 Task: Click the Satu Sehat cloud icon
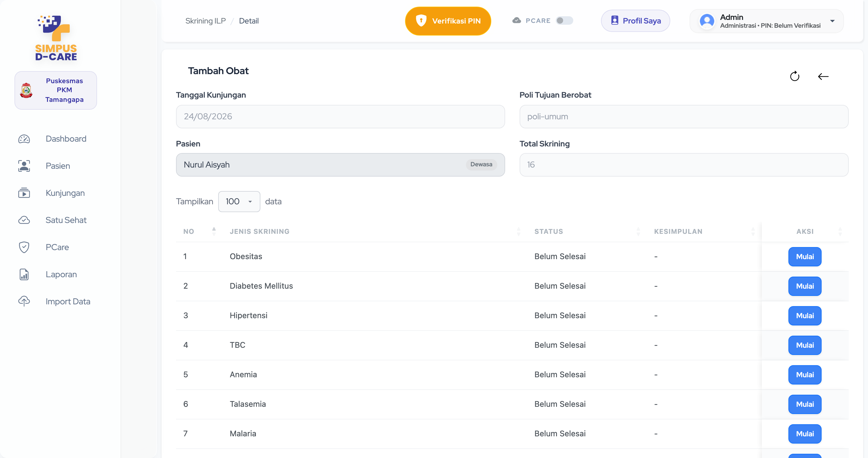[x=24, y=220]
